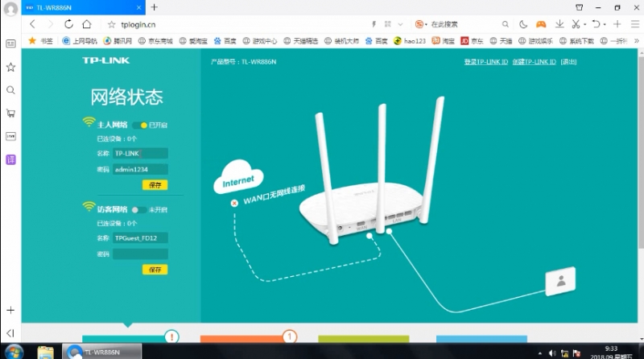Expand the scissors tool dropdown arrow

point(584,25)
